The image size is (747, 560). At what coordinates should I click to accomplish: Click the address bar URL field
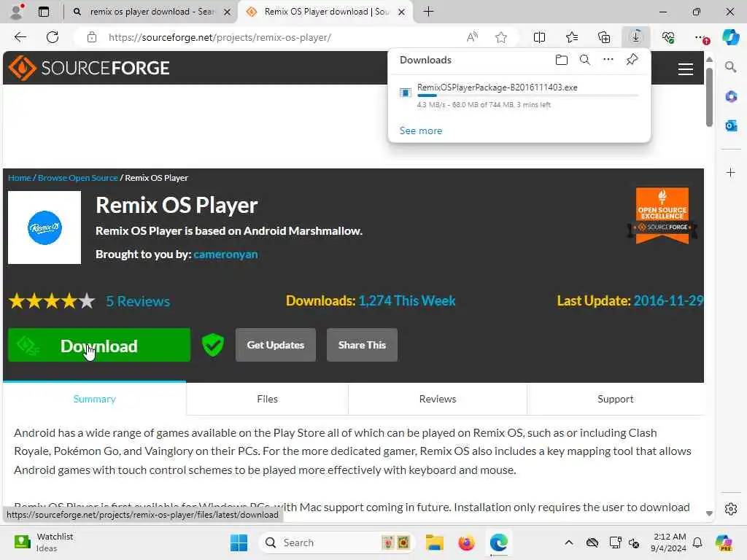point(281,37)
